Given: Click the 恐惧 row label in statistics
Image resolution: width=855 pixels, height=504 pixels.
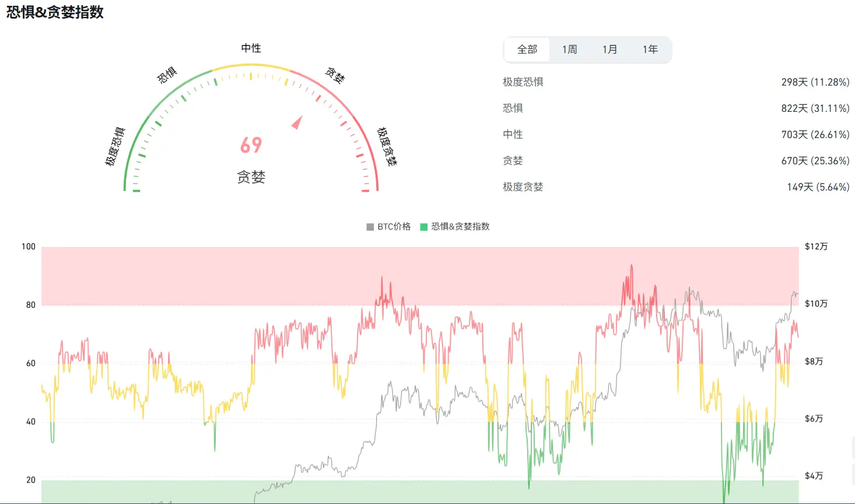Looking at the screenshot, I should 513,108.
